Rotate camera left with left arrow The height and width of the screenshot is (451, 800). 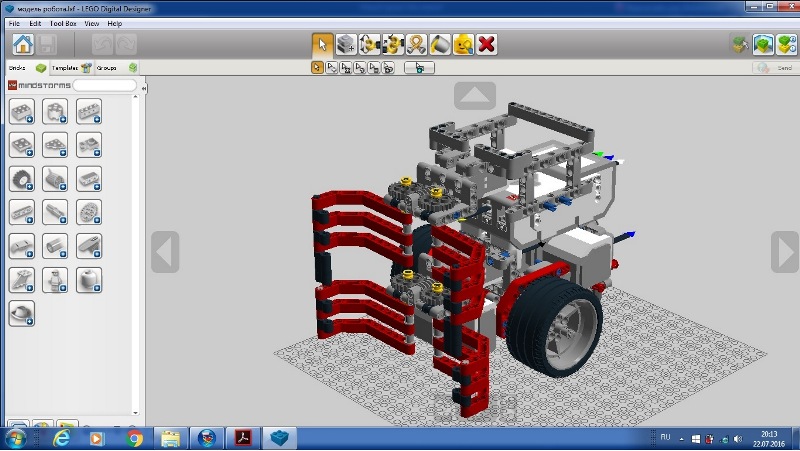(165, 252)
